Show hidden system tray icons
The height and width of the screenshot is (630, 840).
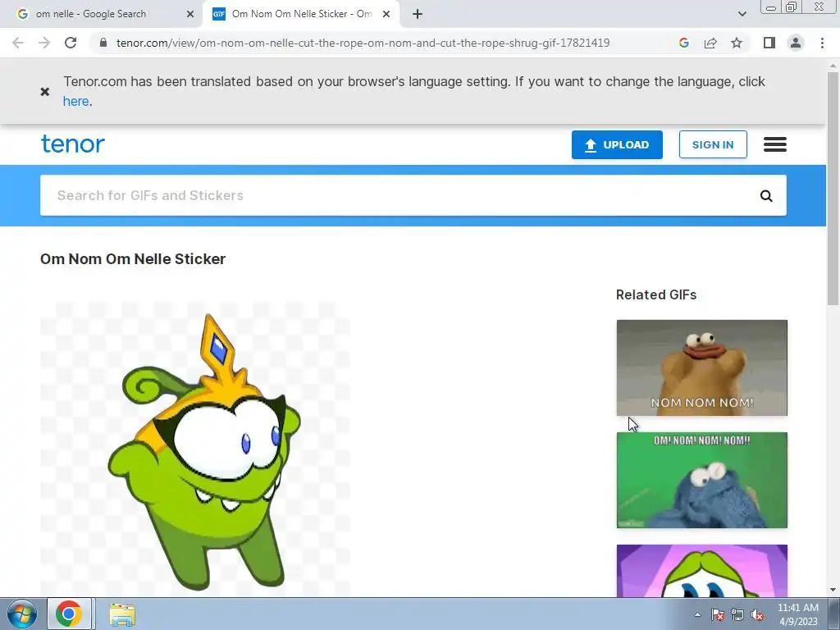[697, 614]
